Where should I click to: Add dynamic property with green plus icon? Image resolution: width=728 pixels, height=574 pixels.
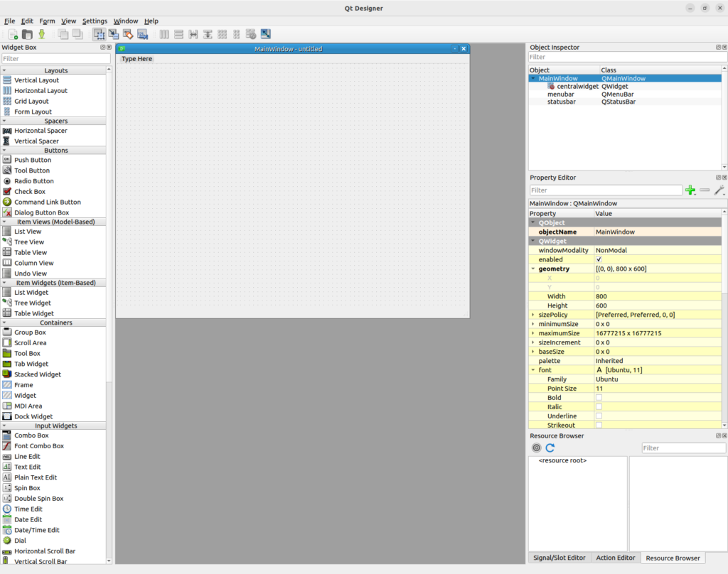tap(690, 190)
